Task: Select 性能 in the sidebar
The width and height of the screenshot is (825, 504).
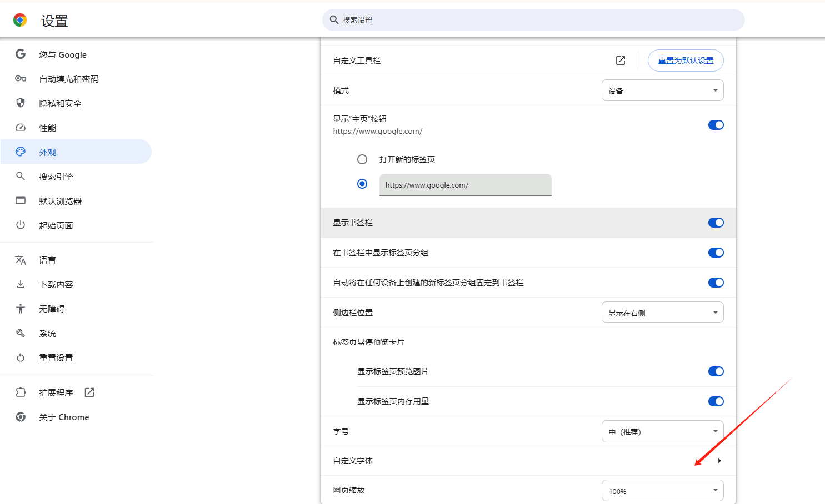Action: pos(76,128)
